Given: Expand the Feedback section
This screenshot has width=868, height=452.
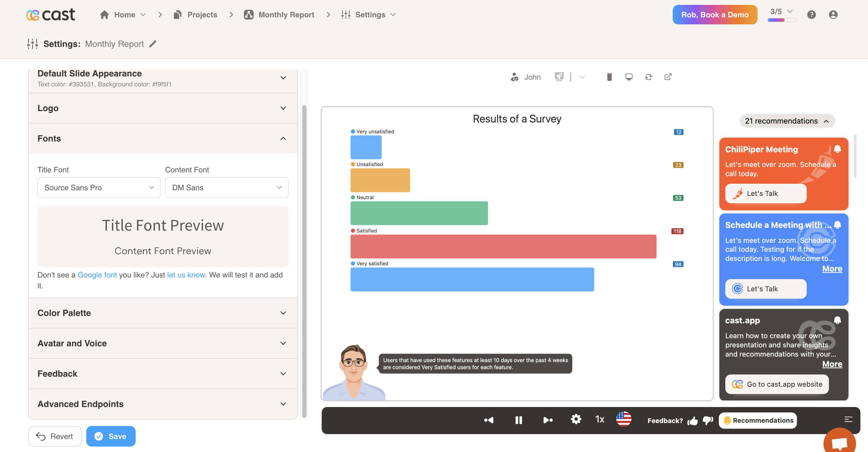Looking at the screenshot, I should coord(163,374).
